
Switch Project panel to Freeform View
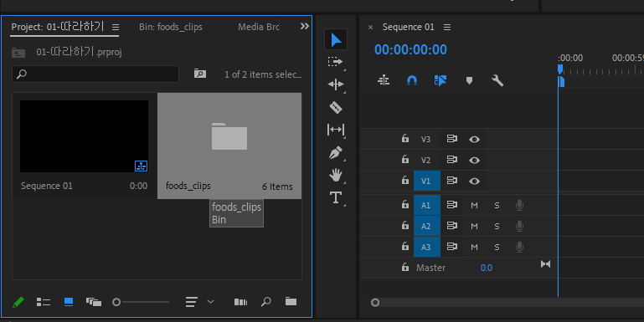(x=94, y=302)
